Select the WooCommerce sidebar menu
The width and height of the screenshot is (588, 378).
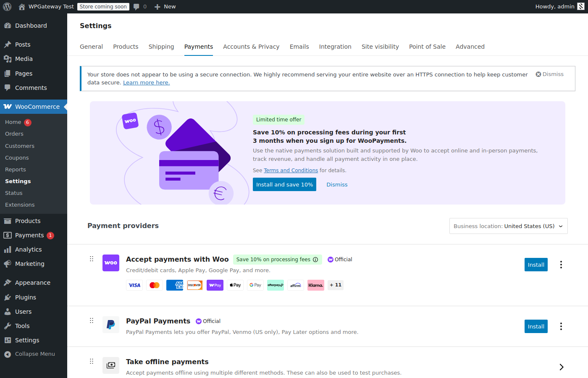point(34,107)
